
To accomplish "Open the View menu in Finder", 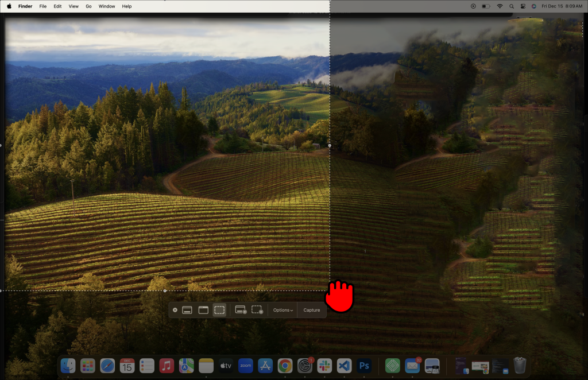I will (73, 6).
